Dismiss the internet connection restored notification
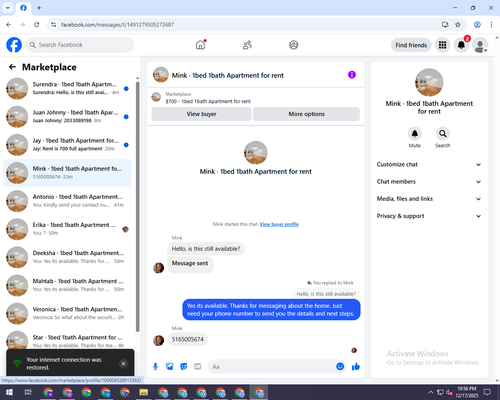This screenshot has height=400, width=500. (123, 363)
